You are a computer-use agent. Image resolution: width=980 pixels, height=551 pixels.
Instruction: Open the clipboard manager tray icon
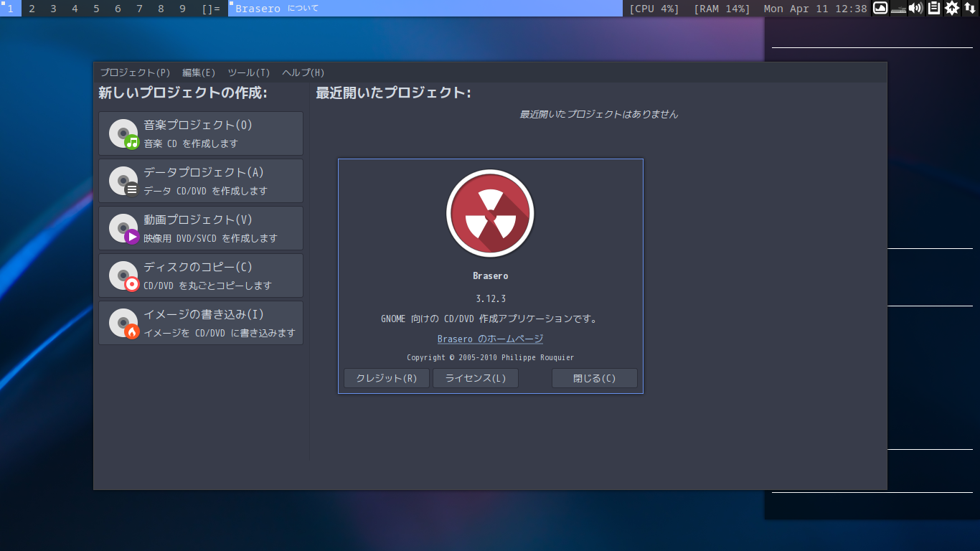pos(934,9)
